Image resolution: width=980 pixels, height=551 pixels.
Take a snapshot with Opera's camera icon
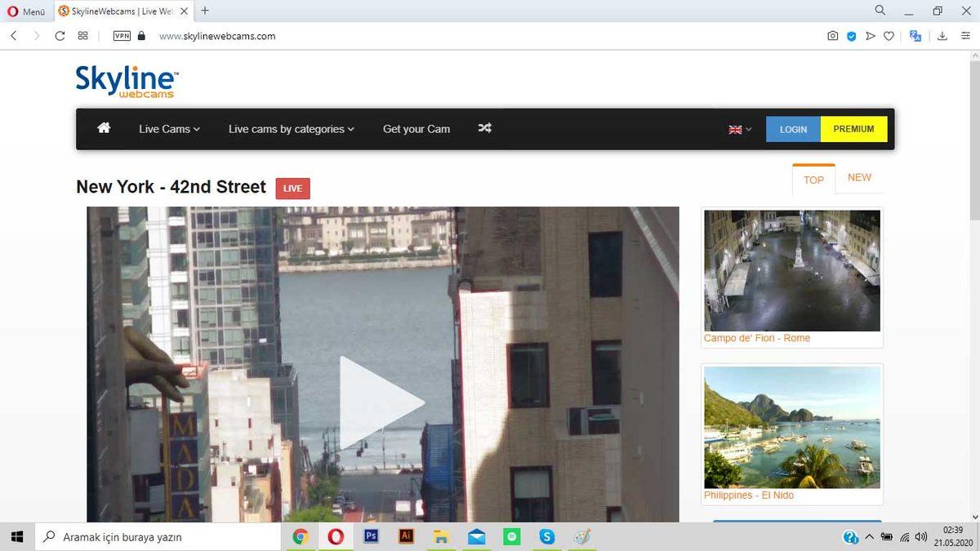click(832, 36)
